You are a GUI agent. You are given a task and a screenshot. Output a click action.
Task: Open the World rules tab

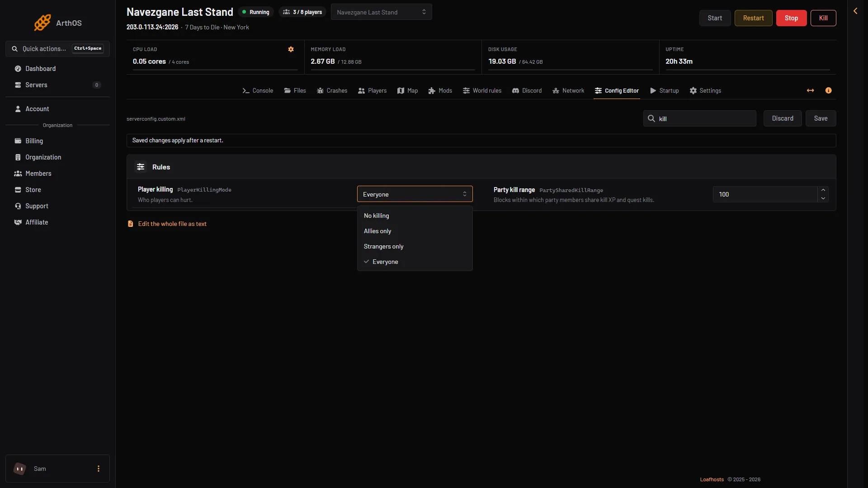(x=482, y=91)
